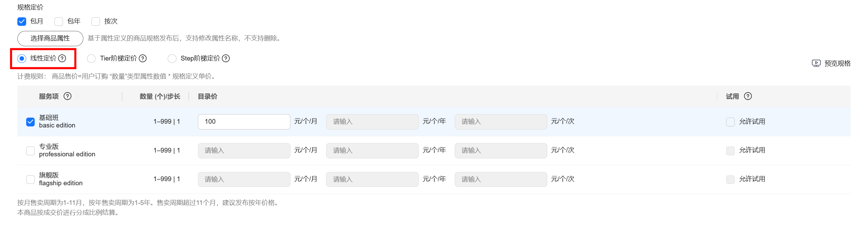Click the 选择商品属性 button
The image size is (868, 226).
tap(50, 38)
